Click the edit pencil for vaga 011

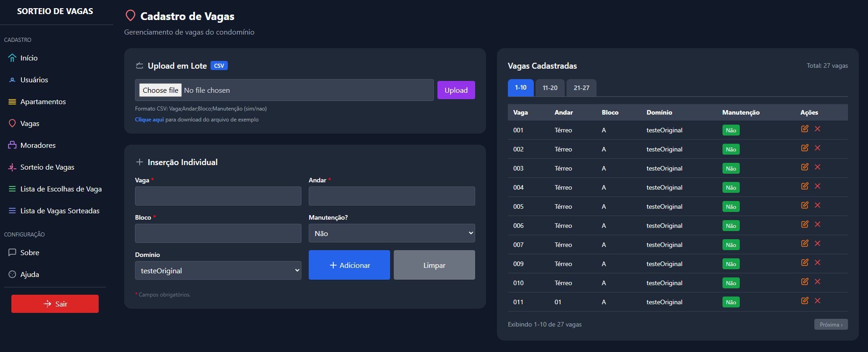(804, 301)
